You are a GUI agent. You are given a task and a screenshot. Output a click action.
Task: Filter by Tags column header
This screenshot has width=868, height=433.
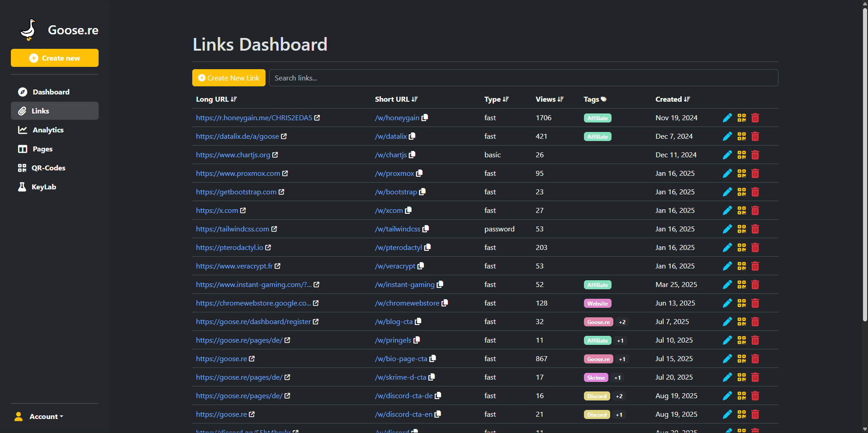pos(595,99)
